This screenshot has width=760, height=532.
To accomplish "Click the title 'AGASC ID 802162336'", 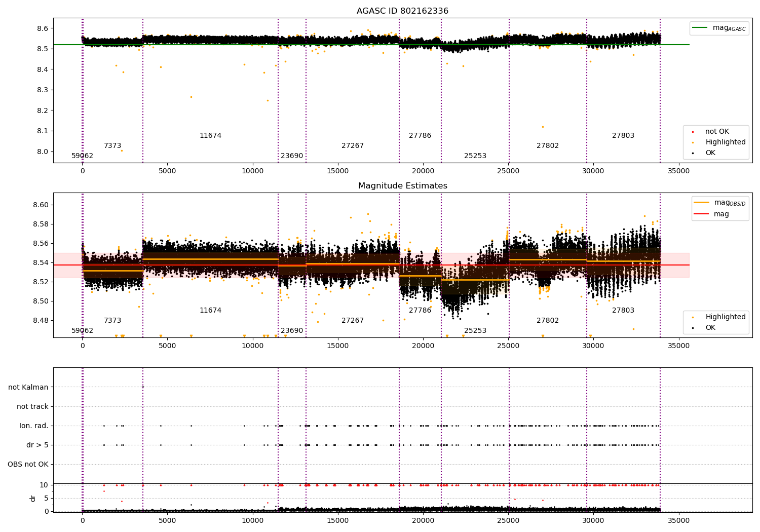I will [402, 11].
